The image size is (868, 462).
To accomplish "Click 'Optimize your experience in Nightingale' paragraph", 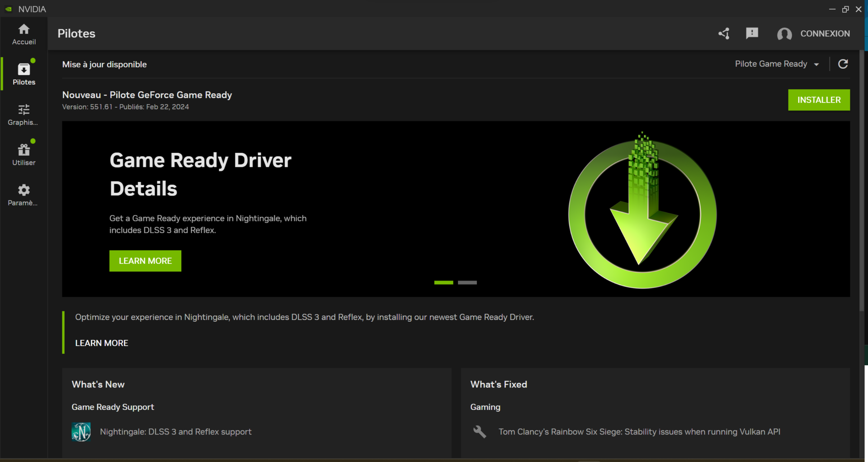I will 304,317.
